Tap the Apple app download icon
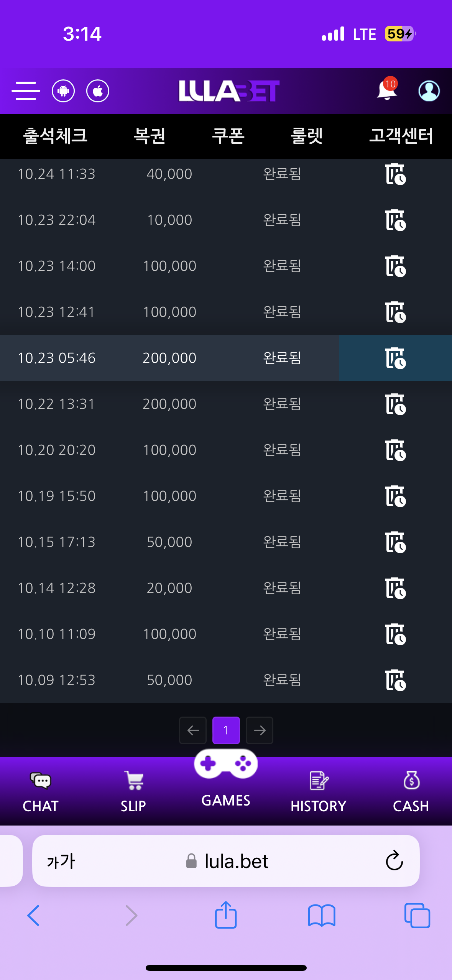This screenshot has width=452, height=980. 98,91
